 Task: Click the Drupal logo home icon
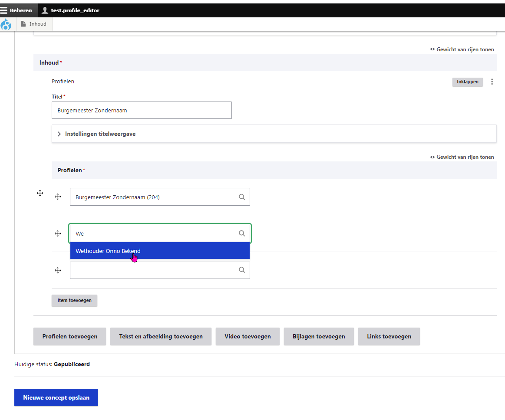click(6, 24)
